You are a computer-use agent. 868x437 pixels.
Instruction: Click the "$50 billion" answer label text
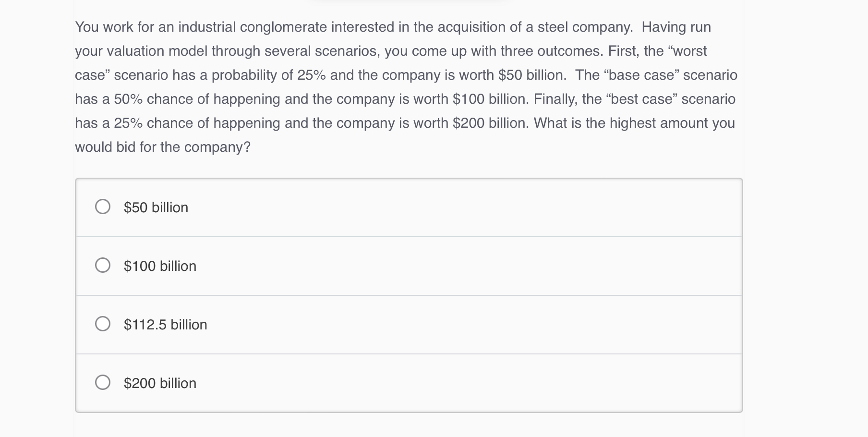point(156,207)
